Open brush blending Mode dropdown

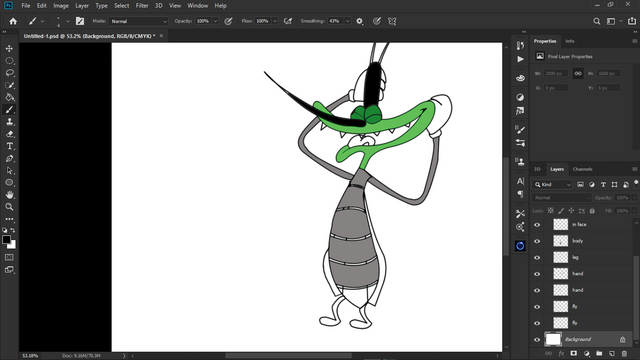pos(138,21)
